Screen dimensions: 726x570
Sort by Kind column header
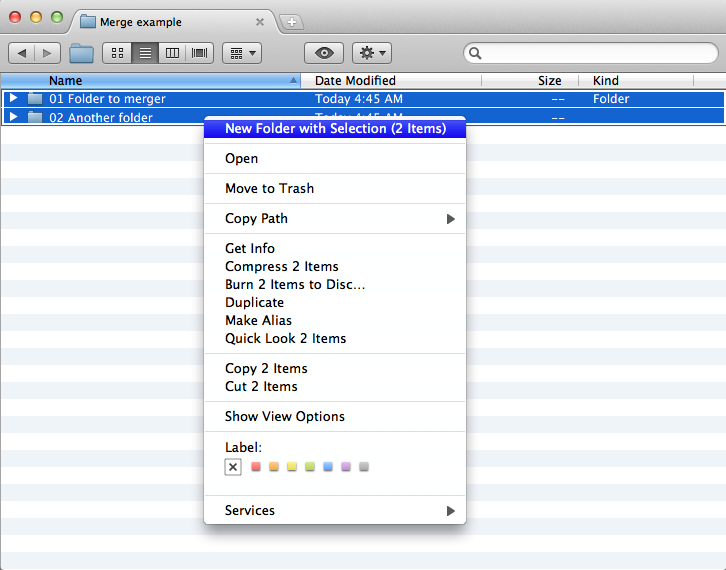pos(636,81)
